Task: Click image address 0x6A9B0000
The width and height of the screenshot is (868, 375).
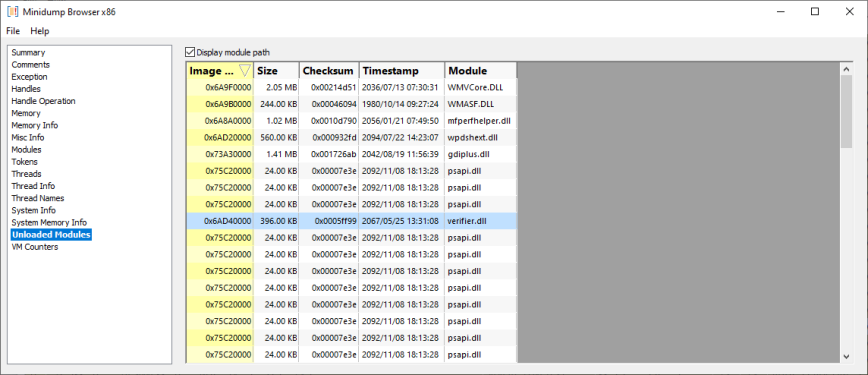Action: (228, 104)
